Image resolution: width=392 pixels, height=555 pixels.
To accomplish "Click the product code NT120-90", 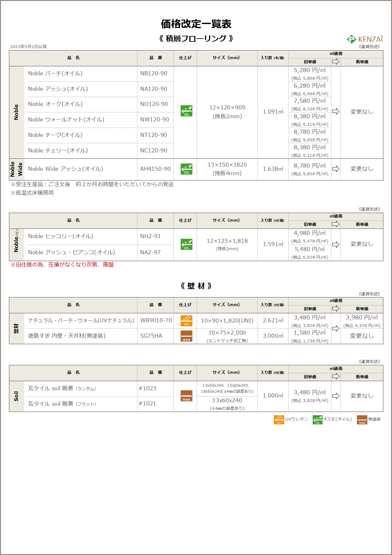I will point(154,135).
